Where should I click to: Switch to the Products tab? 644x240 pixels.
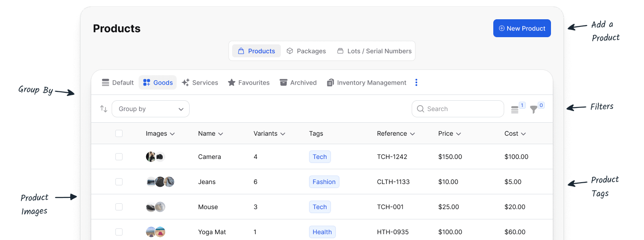tap(256, 51)
